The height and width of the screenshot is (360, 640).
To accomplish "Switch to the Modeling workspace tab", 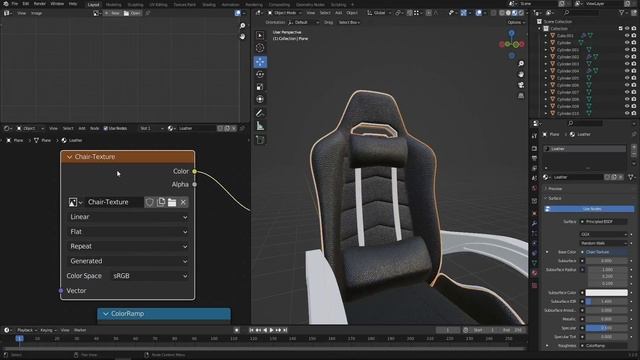I will [x=113, y=4].
